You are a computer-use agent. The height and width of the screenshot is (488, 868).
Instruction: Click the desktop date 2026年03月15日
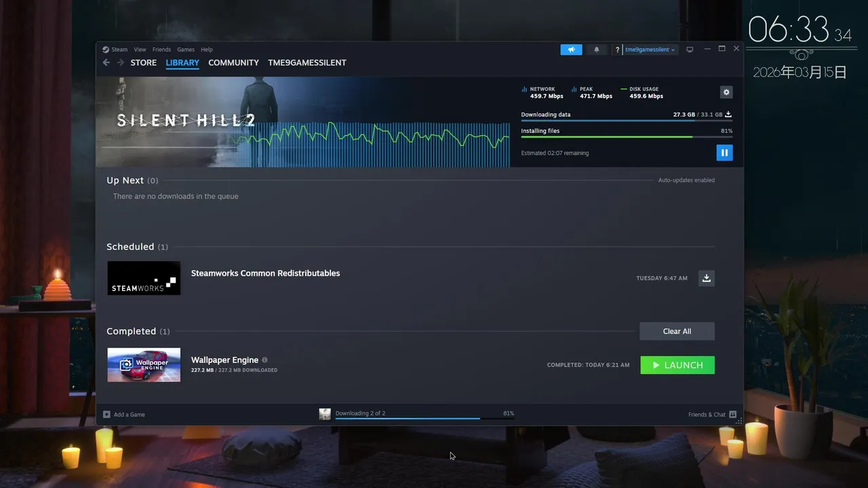coord(800,73)
